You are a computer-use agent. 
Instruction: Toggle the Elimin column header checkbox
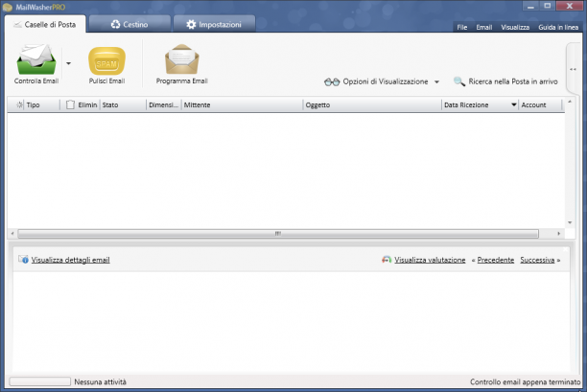click(x=70, y=104)
